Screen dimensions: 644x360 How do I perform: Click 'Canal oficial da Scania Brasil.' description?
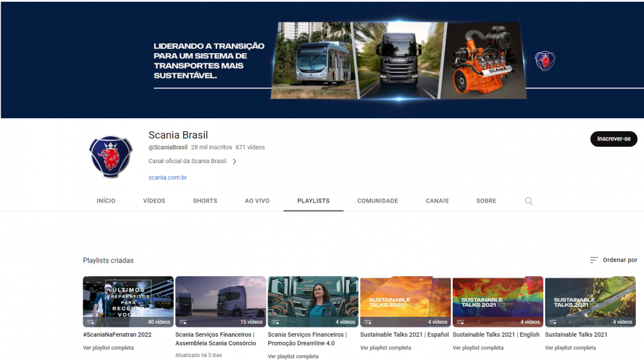click(x=188, y=161)
